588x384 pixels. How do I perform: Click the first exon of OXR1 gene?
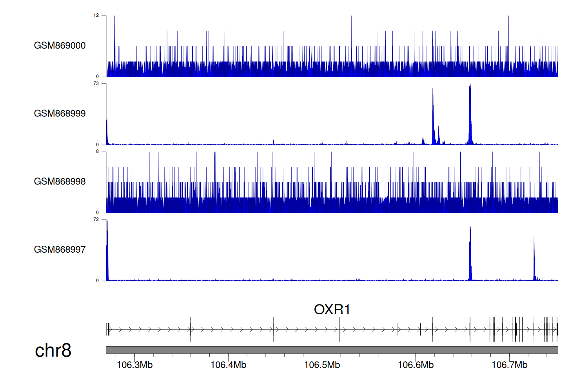coord(108,329)
